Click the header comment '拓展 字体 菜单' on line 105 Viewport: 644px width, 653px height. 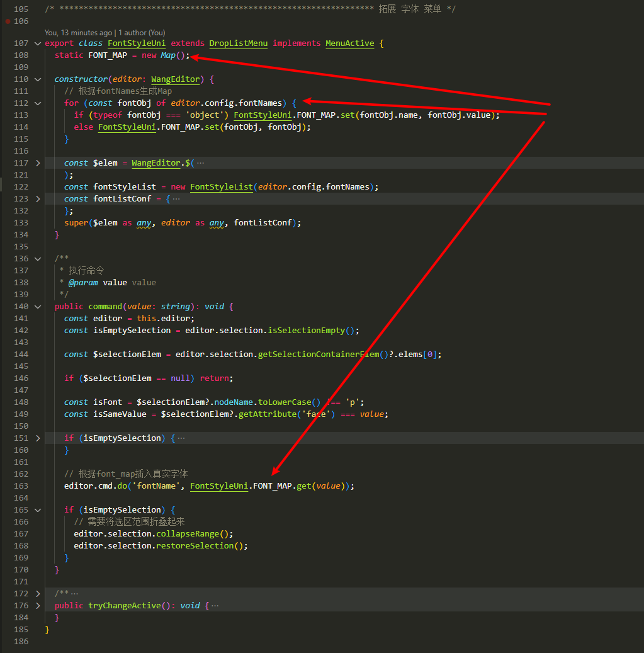pyautogui.click(x=410, y=9)
